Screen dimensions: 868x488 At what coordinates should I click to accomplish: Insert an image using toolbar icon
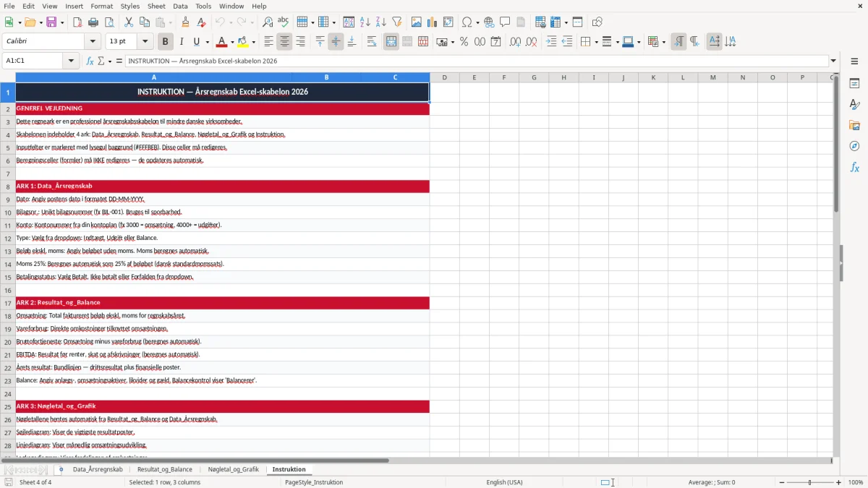coord(416,22)
